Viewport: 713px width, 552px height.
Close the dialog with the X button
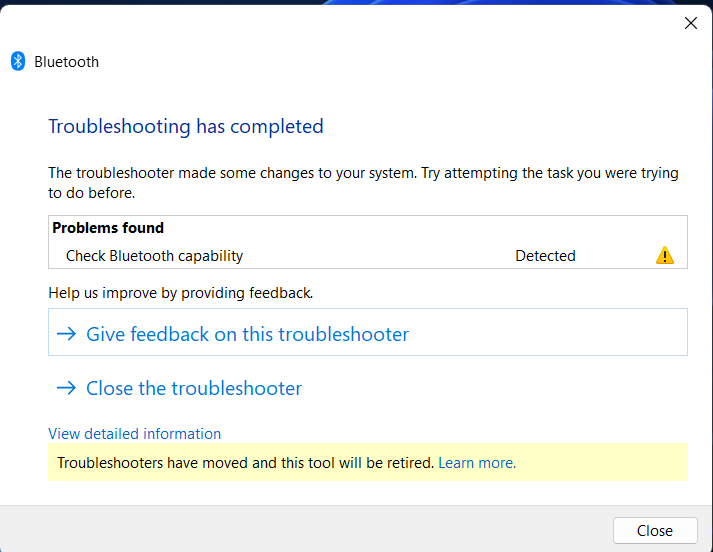[x=691, y=23]
